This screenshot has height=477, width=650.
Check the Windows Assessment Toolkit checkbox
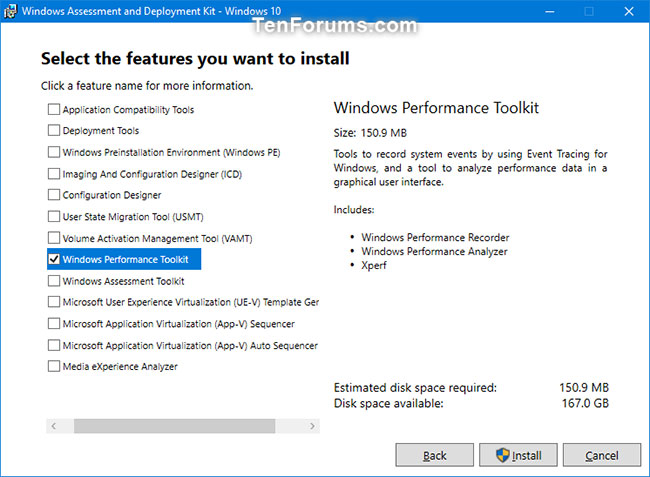[54, 281]
